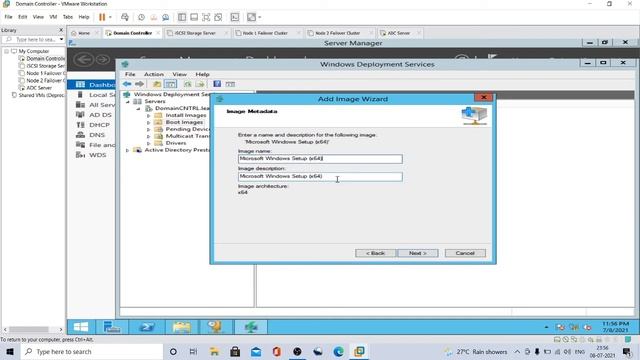Expand the Pending Devices node

click(149, 129)
